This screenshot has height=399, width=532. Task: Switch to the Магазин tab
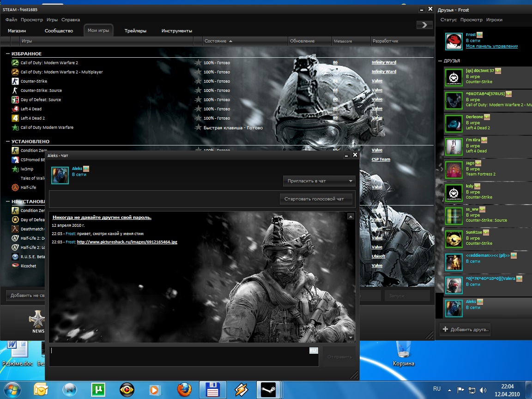pos(17,30)
